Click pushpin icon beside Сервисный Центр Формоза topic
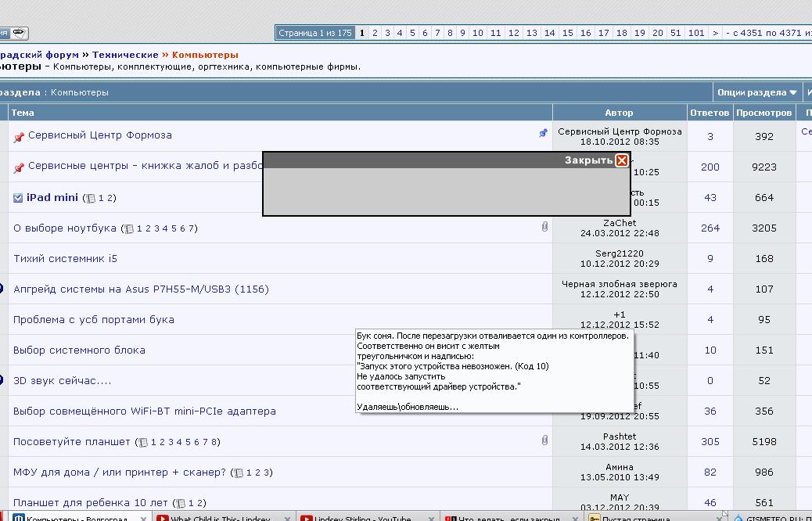 coord(19,137)
